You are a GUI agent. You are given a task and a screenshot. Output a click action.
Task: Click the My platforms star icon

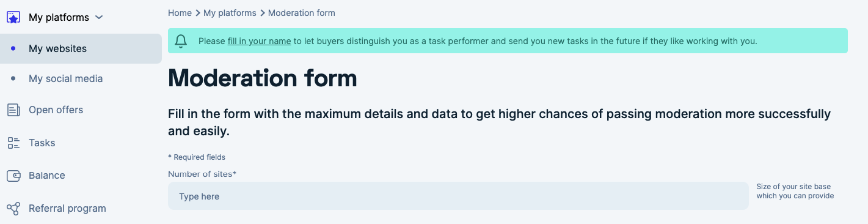pyautogui.click(x=13, y=17)
